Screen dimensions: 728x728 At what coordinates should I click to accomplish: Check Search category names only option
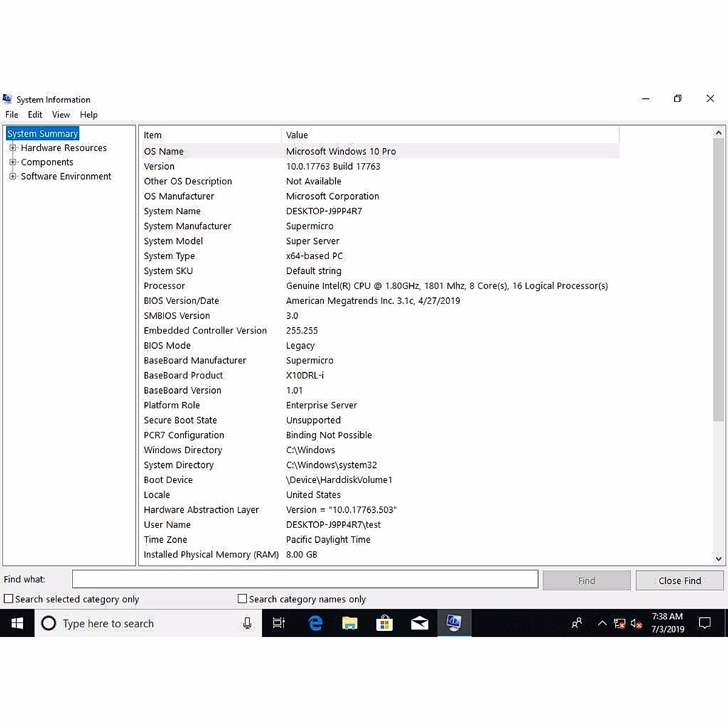(243, 599)
